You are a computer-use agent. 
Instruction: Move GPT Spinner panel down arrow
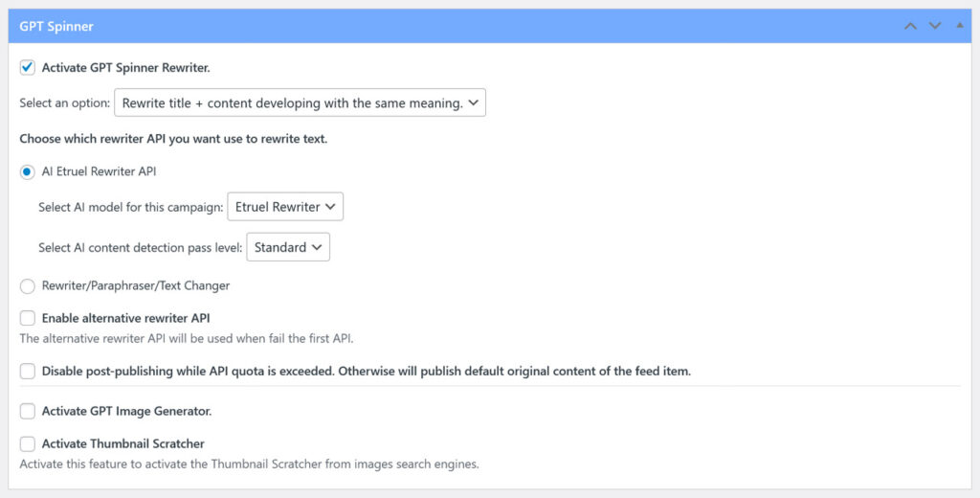tap(935, 26)
